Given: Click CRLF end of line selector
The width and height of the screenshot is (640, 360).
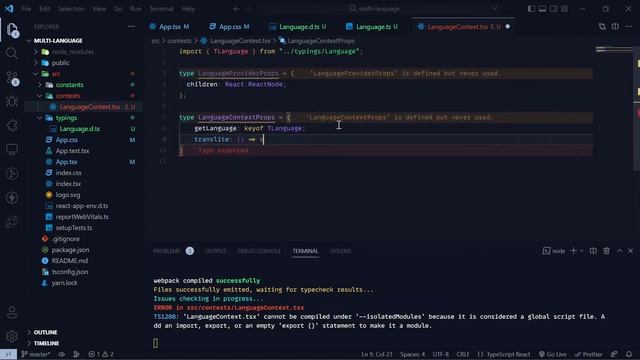Looking at the screenshot, I should click(x=462, y=354).
